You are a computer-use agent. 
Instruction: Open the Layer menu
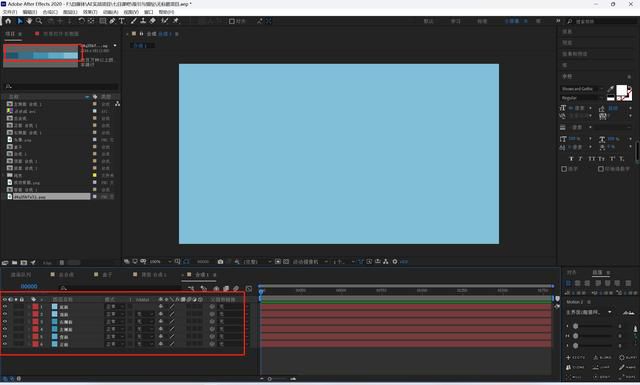coord(70,12)
